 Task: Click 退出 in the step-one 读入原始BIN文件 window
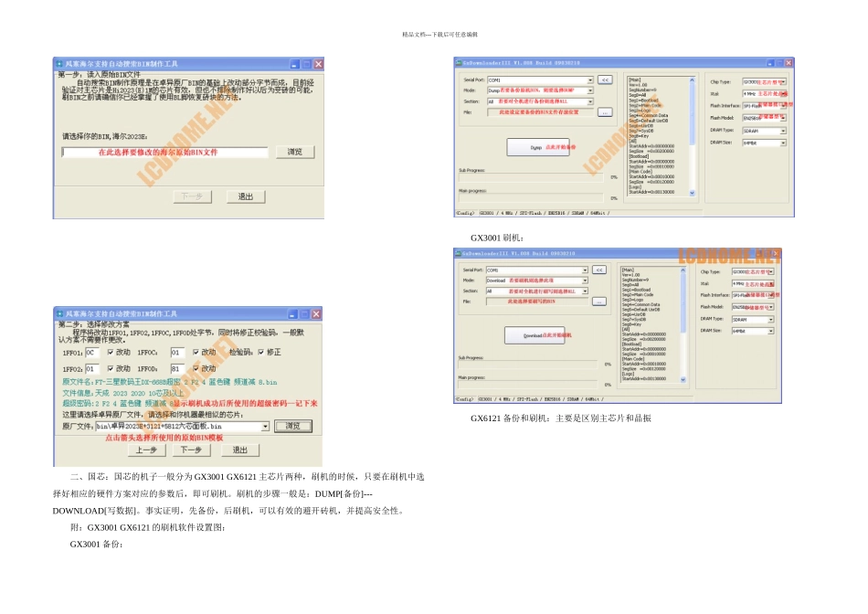point(246,196)
